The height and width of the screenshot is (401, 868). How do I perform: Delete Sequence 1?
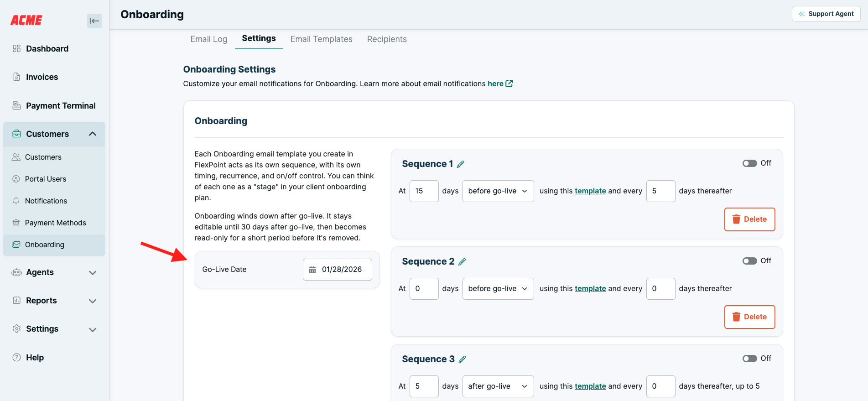click(750, 219)
